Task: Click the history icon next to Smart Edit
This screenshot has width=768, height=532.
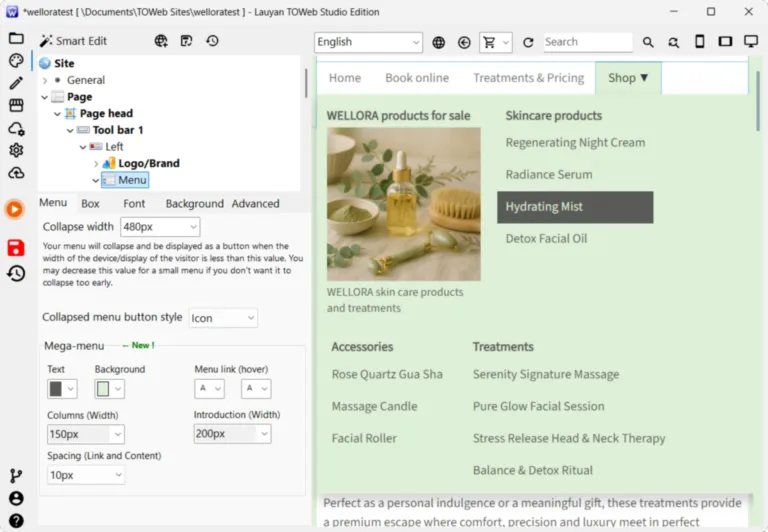Action: pyautogui.click(x=212, y=41)
